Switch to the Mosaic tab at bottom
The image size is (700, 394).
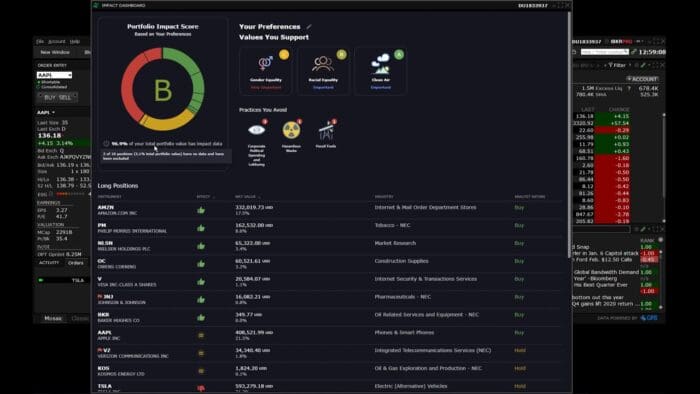53,318
